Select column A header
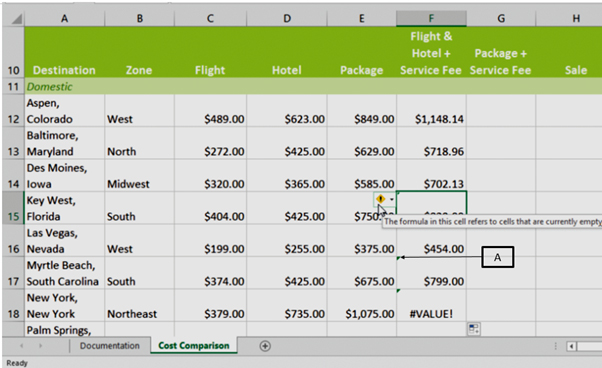Image resolution: width=602 pixels, height=368 pixels. [64, 18]
